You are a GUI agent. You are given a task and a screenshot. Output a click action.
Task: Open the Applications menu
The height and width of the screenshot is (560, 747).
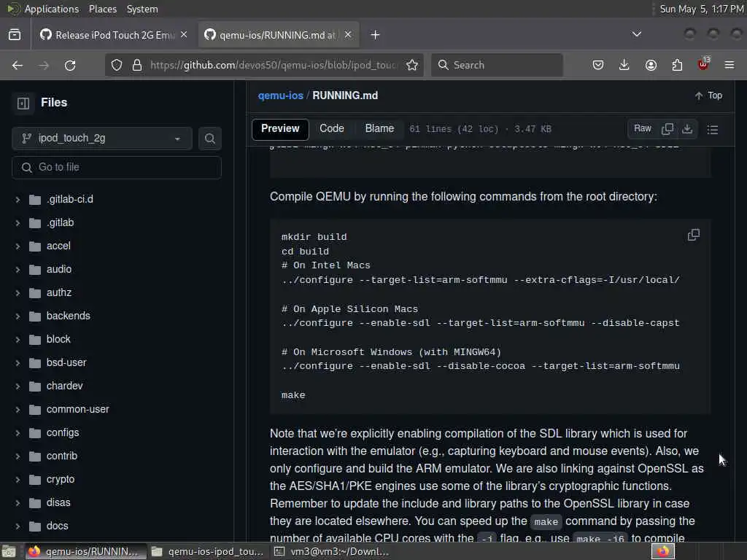coord(51,9)
